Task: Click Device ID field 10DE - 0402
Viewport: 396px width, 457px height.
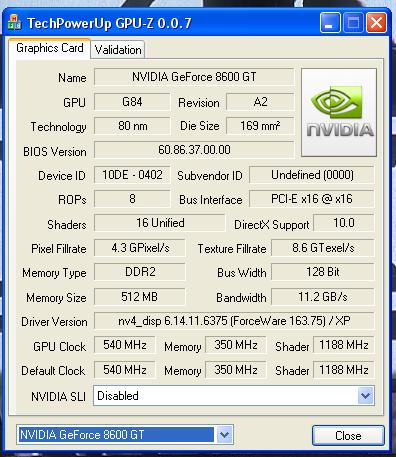Action: (x=132, y=175)
